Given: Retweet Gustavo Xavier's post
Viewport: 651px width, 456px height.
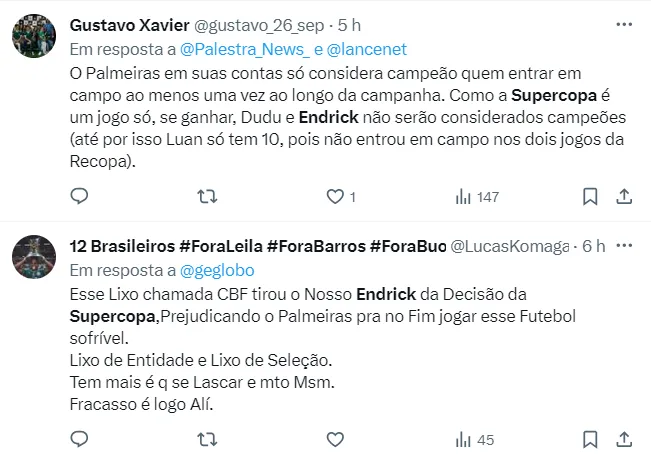Looking at the screenshot, I should pyautogui.click(x=207, y=197).
